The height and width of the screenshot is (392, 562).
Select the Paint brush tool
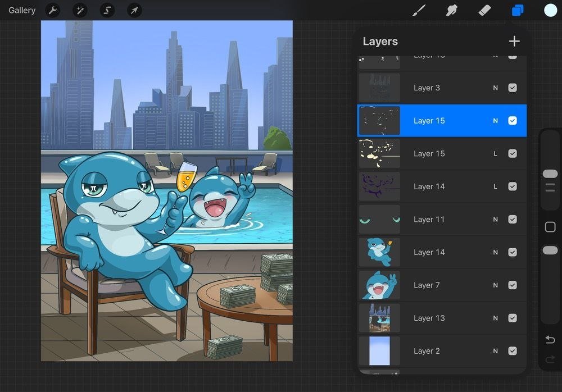419,11
